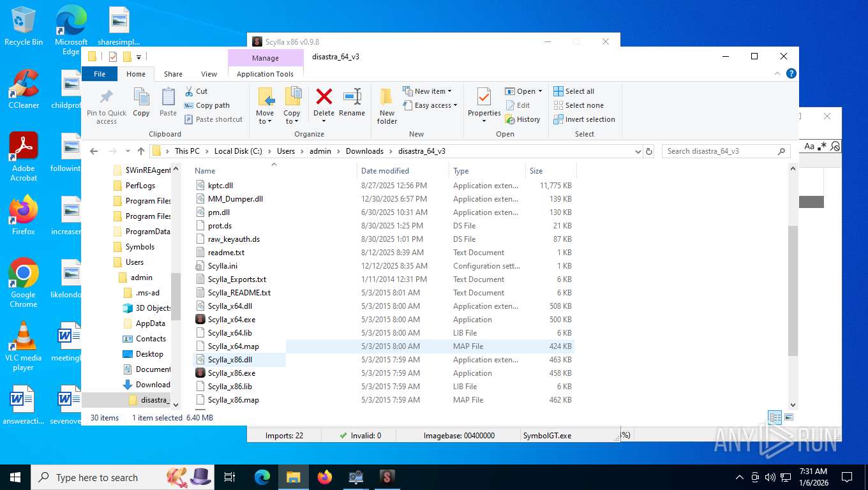This screenshot has width=868, height=490.
Task: Open the Properties icon
Action: coord(484,98)
